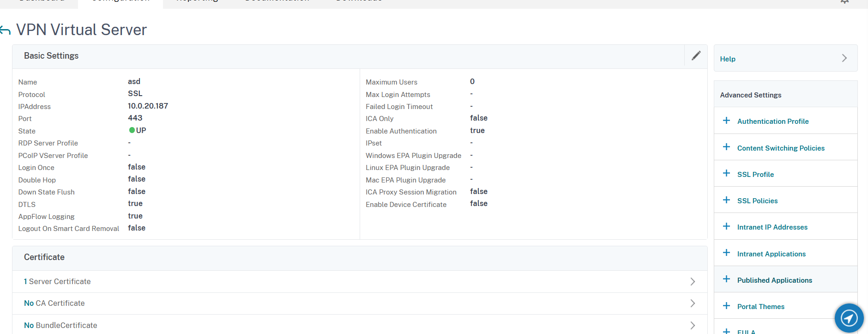This screenshot has width=868, height=334.
Task: Expand the BundleCertificate row chevron
Action: click(x=692, y=325)
